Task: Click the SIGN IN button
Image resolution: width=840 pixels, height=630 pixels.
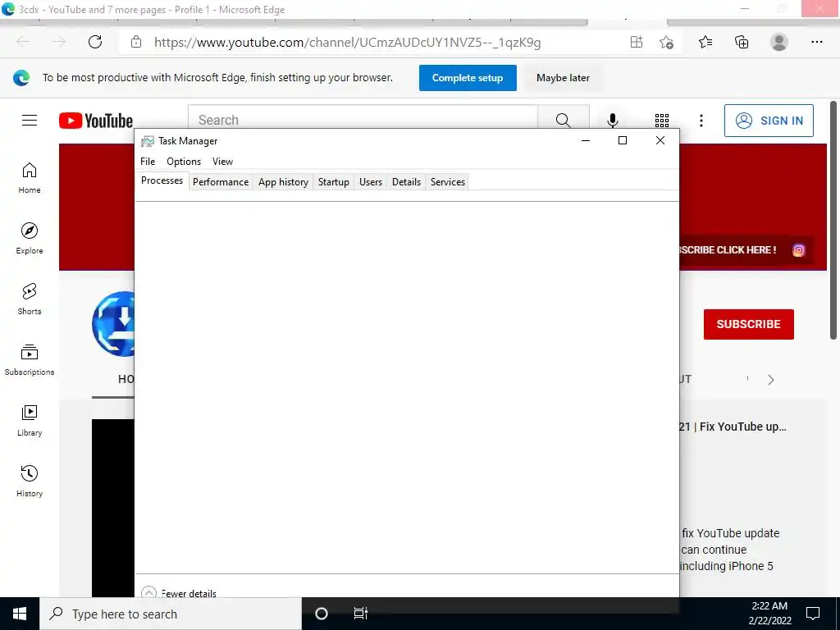Action: (x=769, y=121)
